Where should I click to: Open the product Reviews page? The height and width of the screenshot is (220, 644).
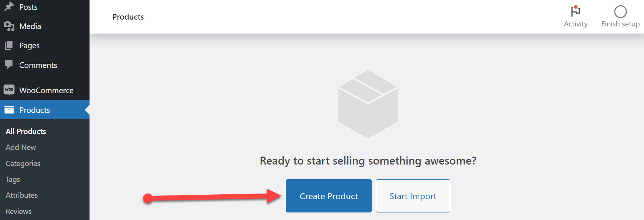point(19,211)
